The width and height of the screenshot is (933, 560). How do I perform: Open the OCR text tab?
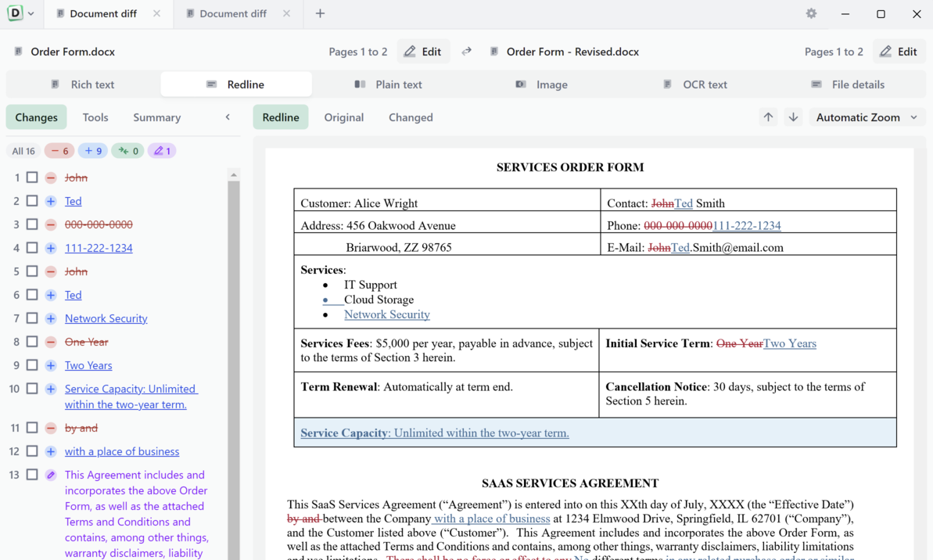pos(694,84)
